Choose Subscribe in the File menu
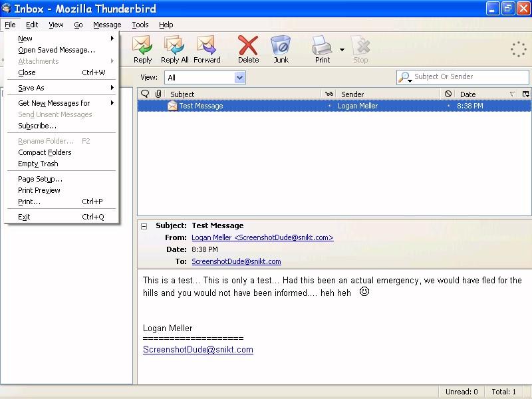 [x=61, y=126]
